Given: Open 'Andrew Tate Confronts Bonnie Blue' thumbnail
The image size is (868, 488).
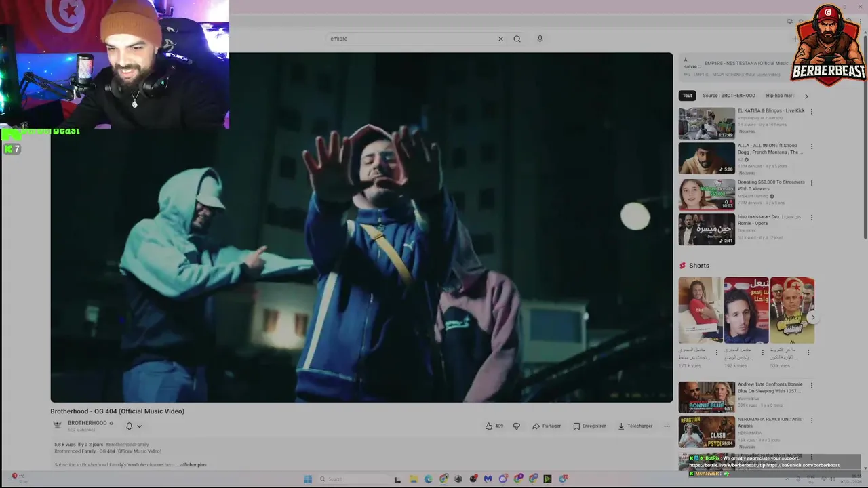Looking at the screenshot, I should pyautogui.click(x=707, y=397).
